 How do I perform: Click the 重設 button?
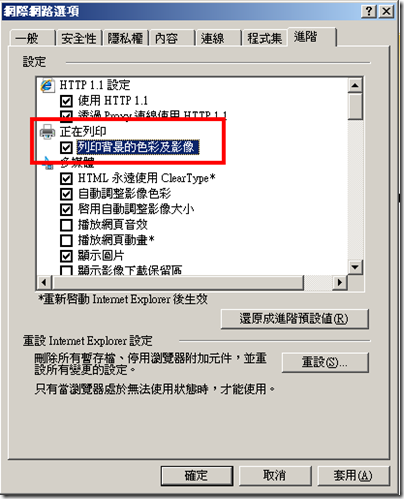325,362
